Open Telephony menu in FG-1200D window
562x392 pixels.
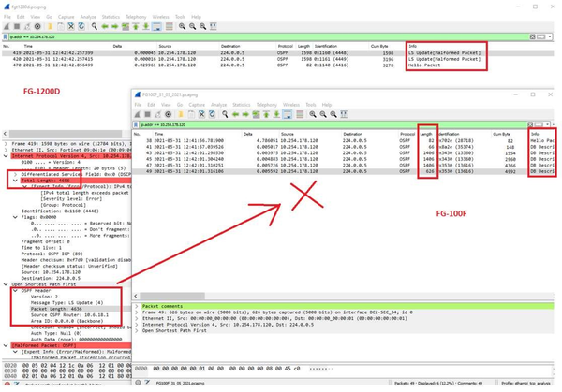[x=136, y=17]
